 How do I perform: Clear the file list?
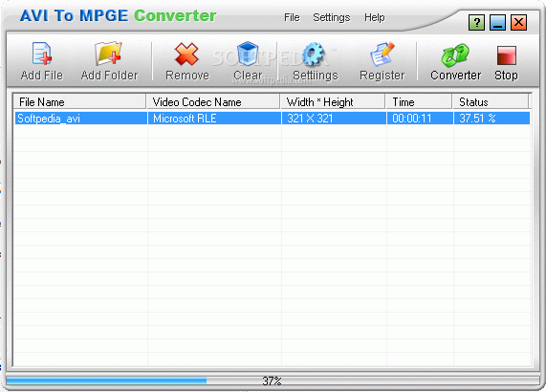[248, 61]
